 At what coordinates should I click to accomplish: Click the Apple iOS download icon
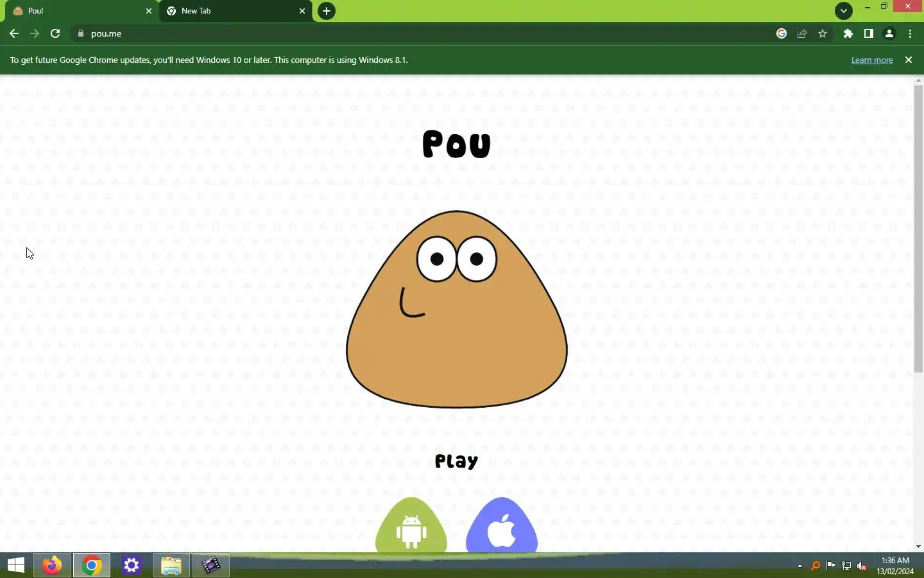(502, 525)
